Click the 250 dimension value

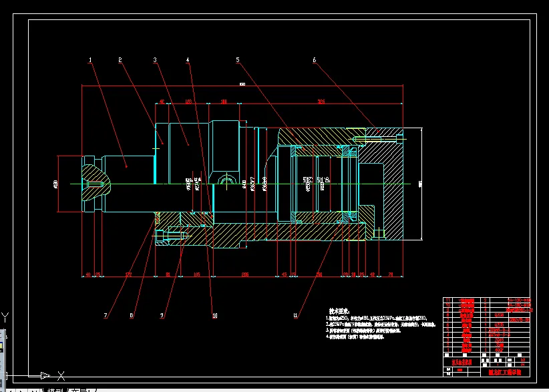319,274
